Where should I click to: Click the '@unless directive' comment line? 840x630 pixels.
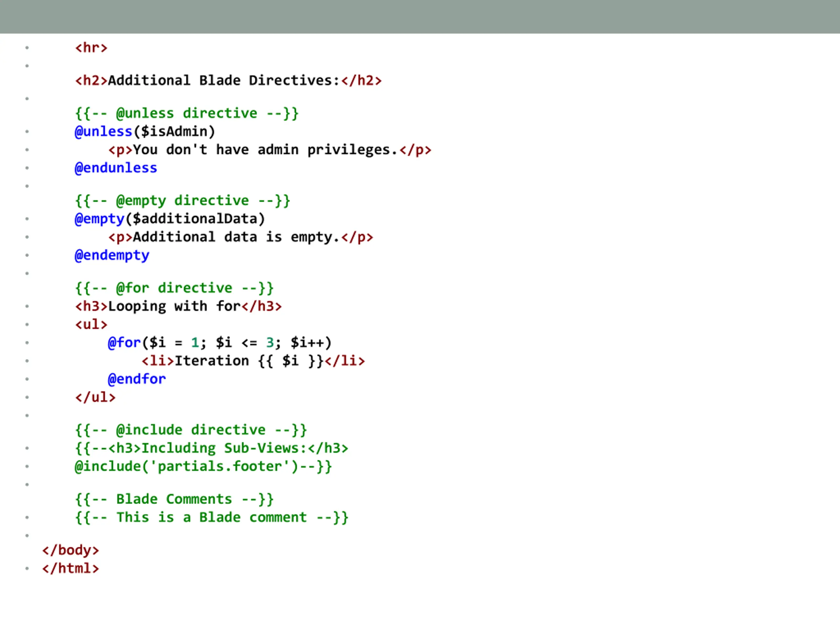pyautogui.click(x=187, y=114)
